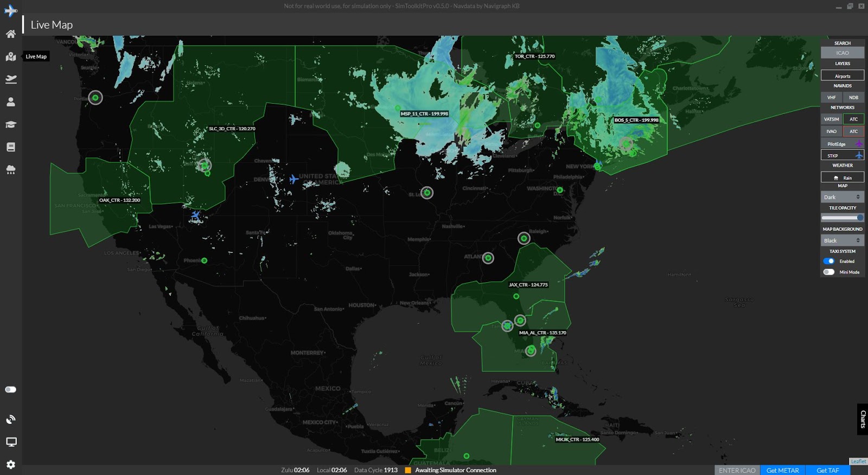Turn on Mini Mode switch

[x=829, y=272]
